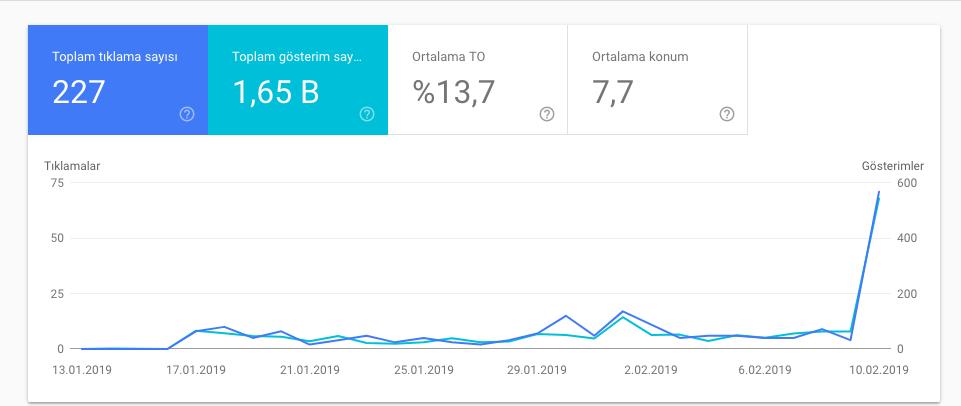Click the 17.01.2019 date label
Viewport: 961px width, 406px height.
tap(196, 370)
